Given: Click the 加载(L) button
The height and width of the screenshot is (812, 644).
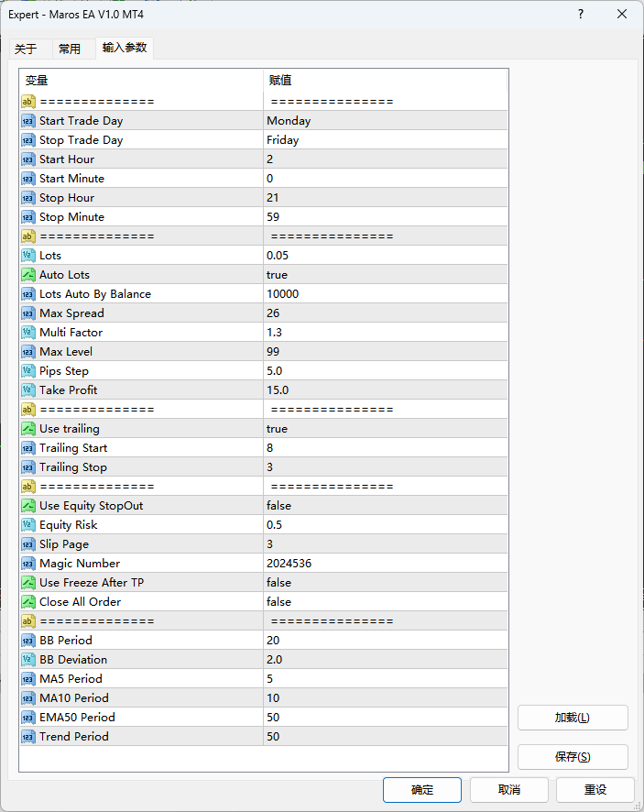Looking at the screenshot, I should pos(573,718).
